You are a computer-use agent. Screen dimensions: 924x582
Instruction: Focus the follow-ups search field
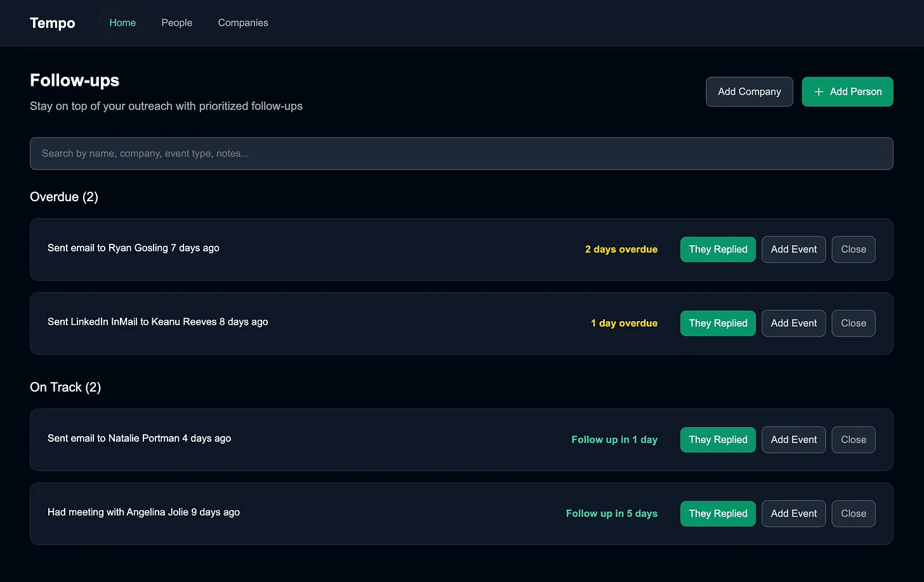[461, 154]
